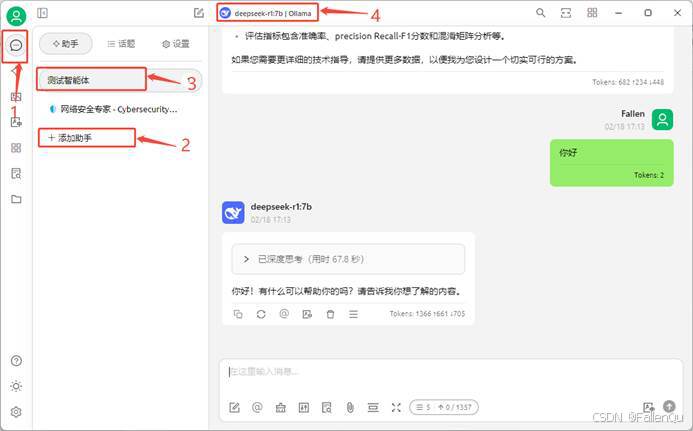This screenshot has width=693, height=431.
Task: Toggle narrow chat width mode
Action: click(566, 13)
